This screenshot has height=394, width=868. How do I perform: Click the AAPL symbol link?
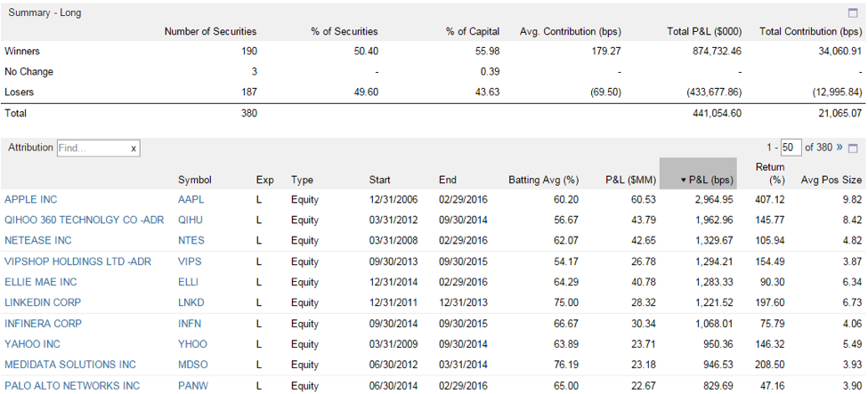pyautogui.click(x=191, y=199)
